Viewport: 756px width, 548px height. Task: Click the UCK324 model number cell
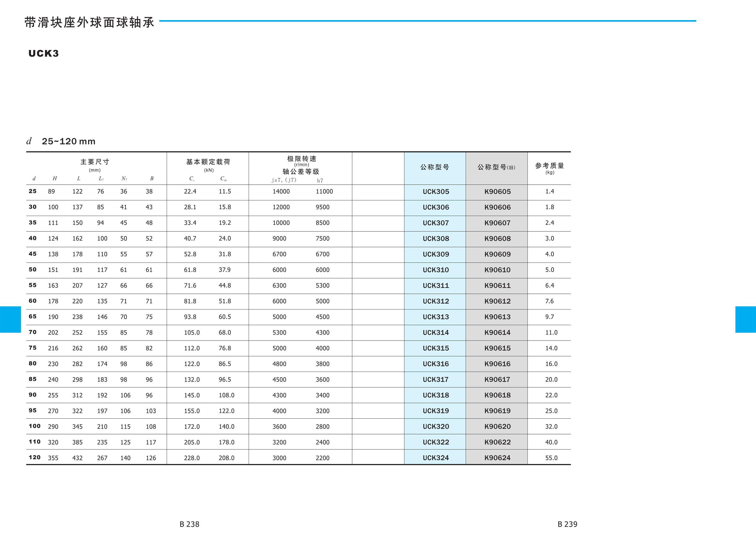[x=436, y=458]
